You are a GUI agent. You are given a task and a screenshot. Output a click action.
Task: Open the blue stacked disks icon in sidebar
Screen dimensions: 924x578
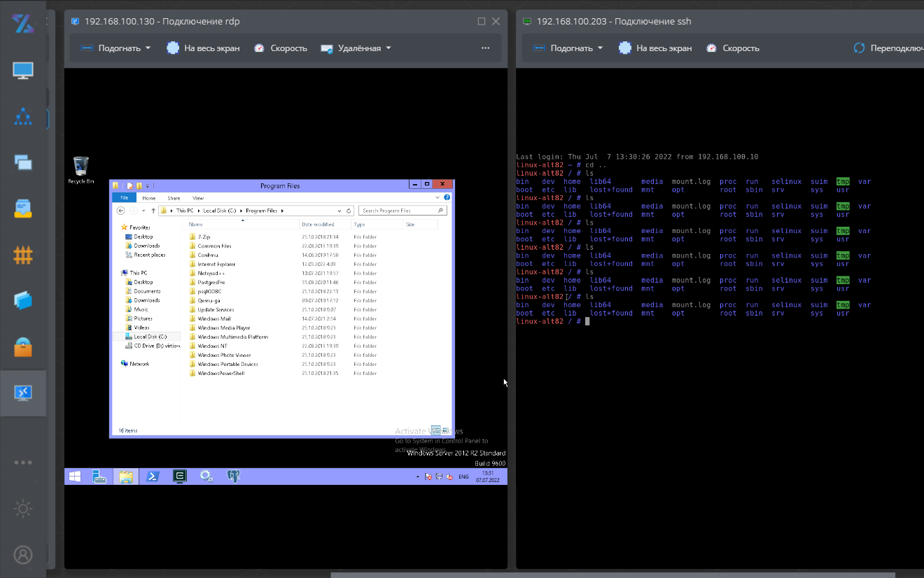point(23,301)
